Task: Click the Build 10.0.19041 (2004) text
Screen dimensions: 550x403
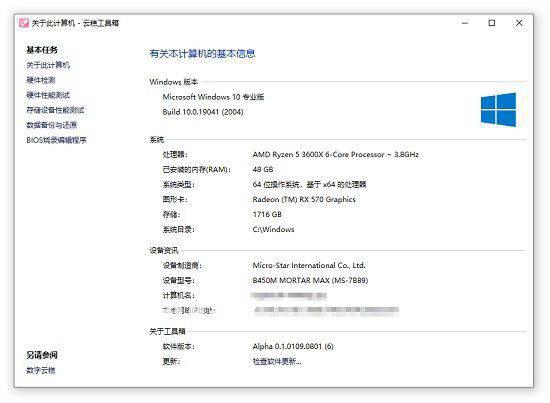Action: click(x=203, y=112)
